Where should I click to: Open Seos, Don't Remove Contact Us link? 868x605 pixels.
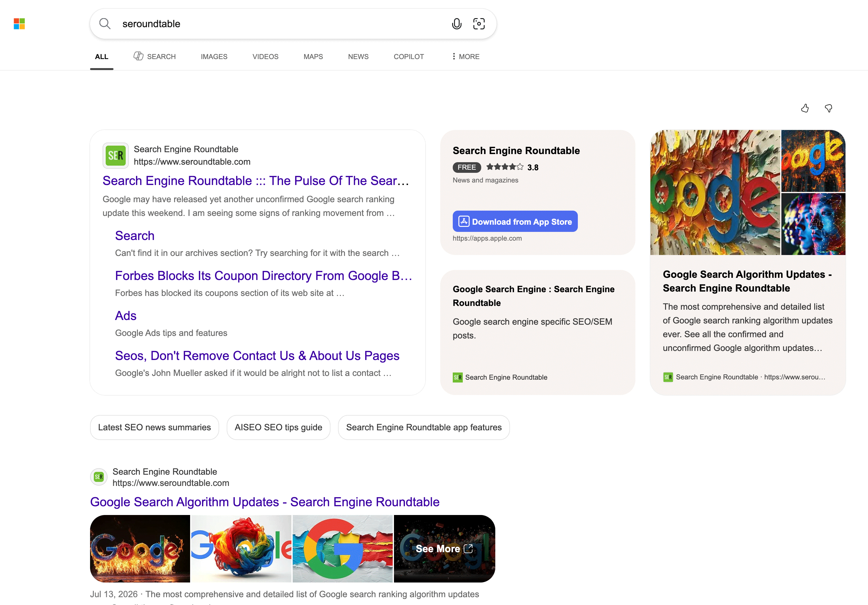[257, 356]
